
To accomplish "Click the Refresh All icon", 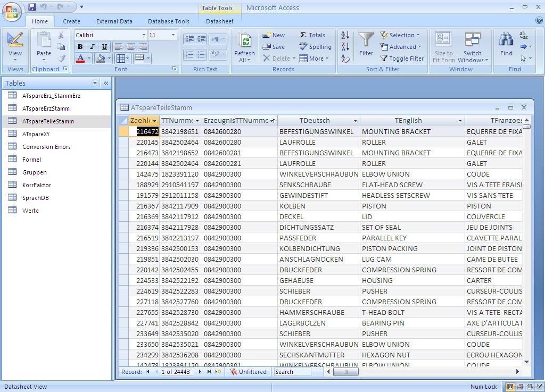I will tap(245, 41).
